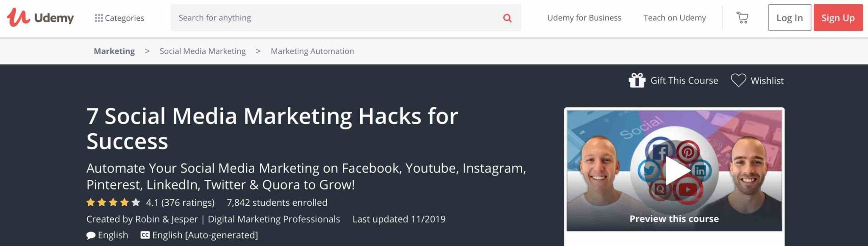868x246 pixels.
Task: Open Marketing Automation breadcrumb
Action: [x=312, y=51]
